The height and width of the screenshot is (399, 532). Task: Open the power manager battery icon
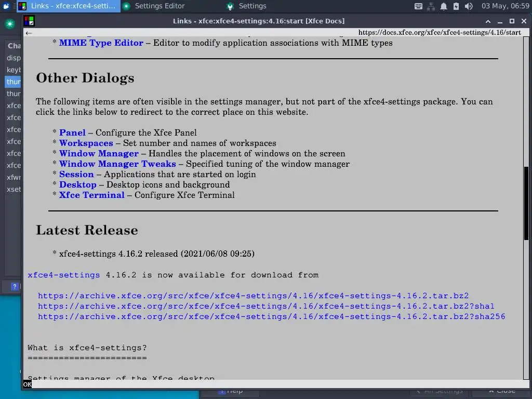point(456,6)
